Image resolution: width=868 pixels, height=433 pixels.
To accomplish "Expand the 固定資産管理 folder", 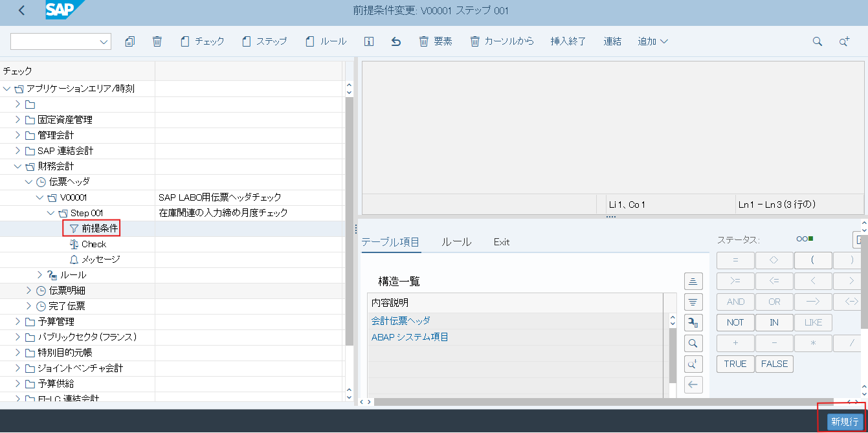I will [18, 120].
